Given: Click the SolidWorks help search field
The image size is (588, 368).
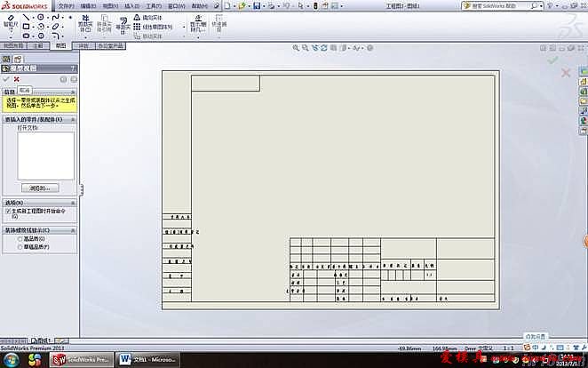Looking at the screenshot, I should [513, 5].
